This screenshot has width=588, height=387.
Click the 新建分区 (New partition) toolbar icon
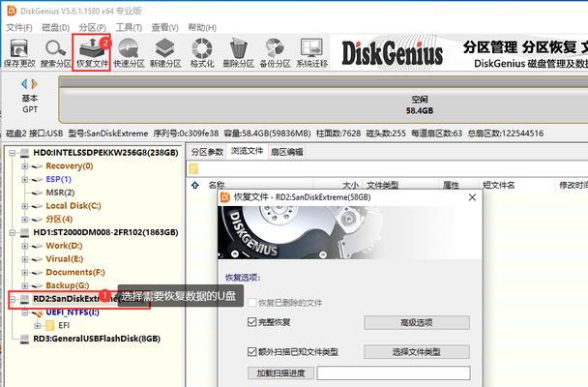pyautogui.click(x=165, y=48)
